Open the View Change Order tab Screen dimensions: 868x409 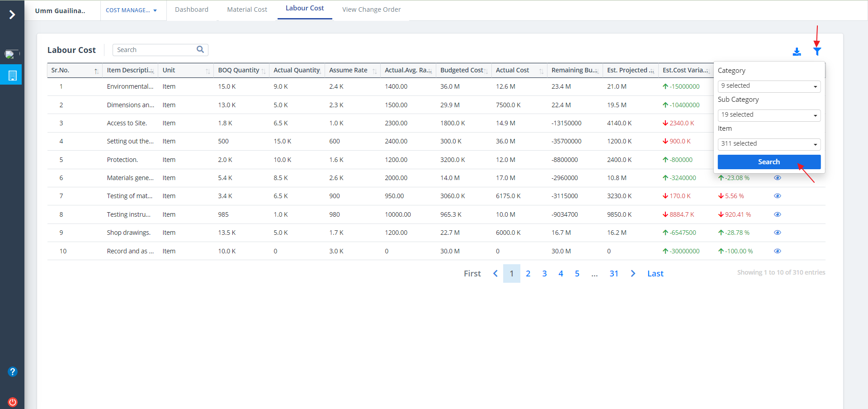371,10
